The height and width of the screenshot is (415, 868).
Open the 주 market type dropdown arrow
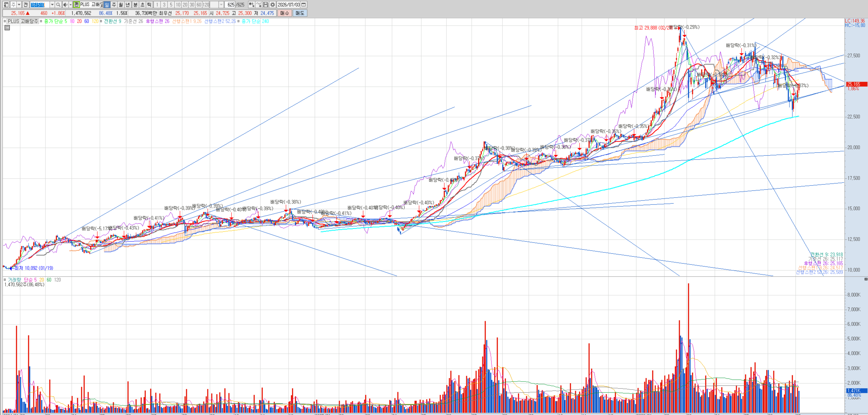[19, 5]
